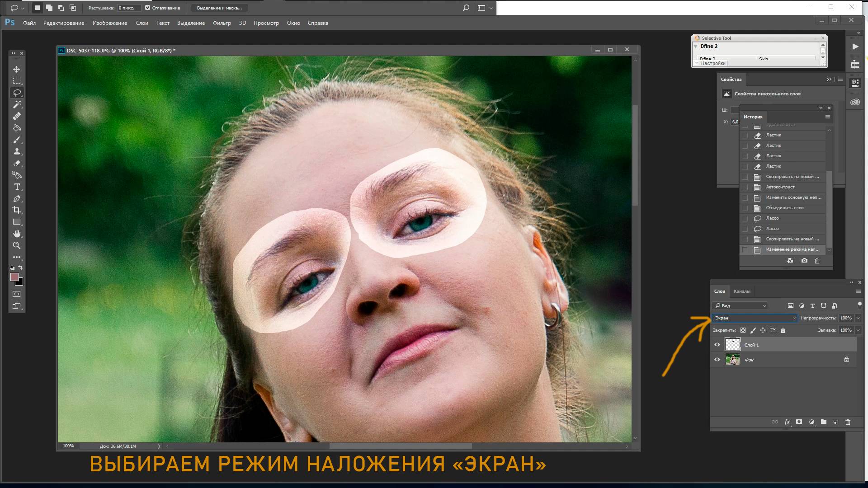
Task: Select the Move tool in the toolbar
Action: (x=17, y=70)
